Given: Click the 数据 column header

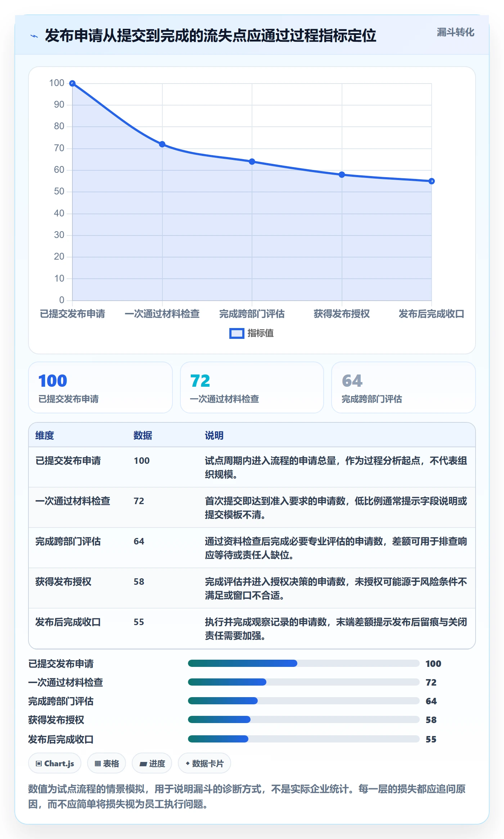Looking at the screenshot, I should (x=143, y=435).
